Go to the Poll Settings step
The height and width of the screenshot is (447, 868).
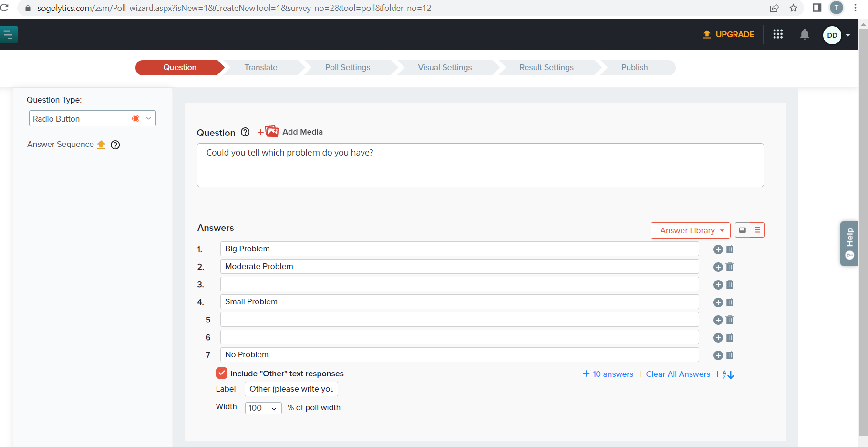click(x=348, y=67)
